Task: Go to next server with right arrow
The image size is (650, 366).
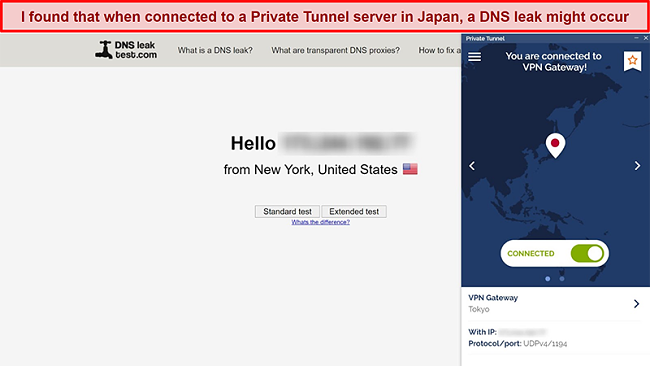Action: click(637, 166)
